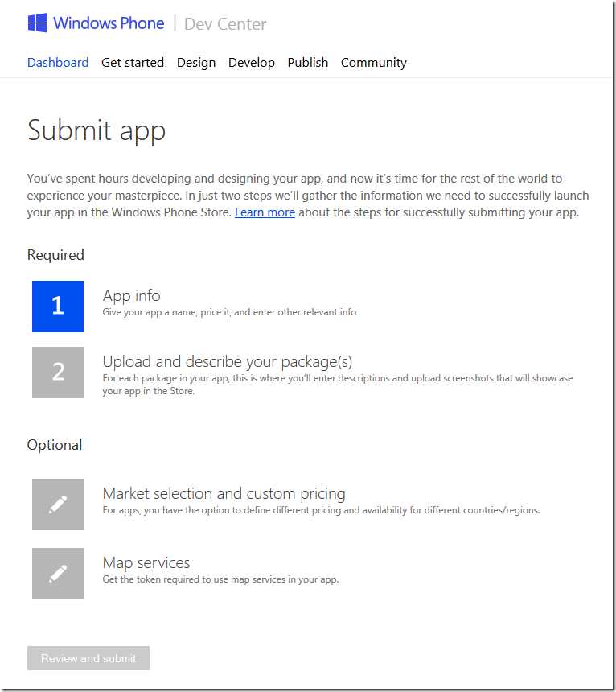Open the Map services heading link

click(x=146, y=563)
